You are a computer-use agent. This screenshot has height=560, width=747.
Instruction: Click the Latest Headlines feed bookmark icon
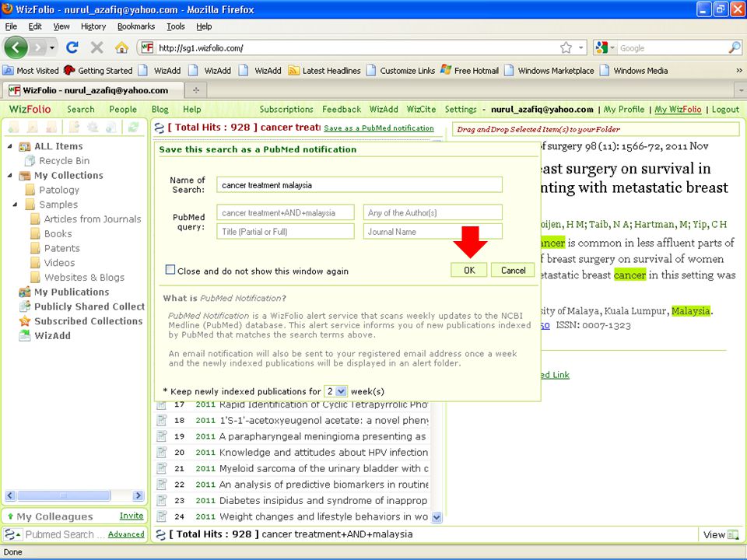pos(293,71)
